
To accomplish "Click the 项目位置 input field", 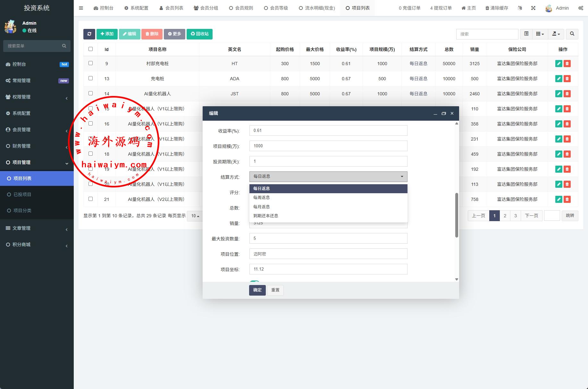I will click(x=328, y=254).
